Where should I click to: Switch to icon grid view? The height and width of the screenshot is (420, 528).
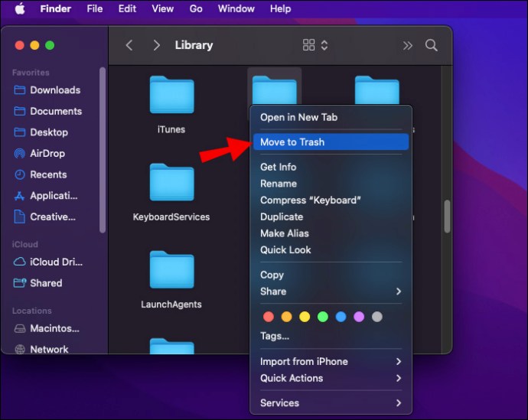(308, 45)
